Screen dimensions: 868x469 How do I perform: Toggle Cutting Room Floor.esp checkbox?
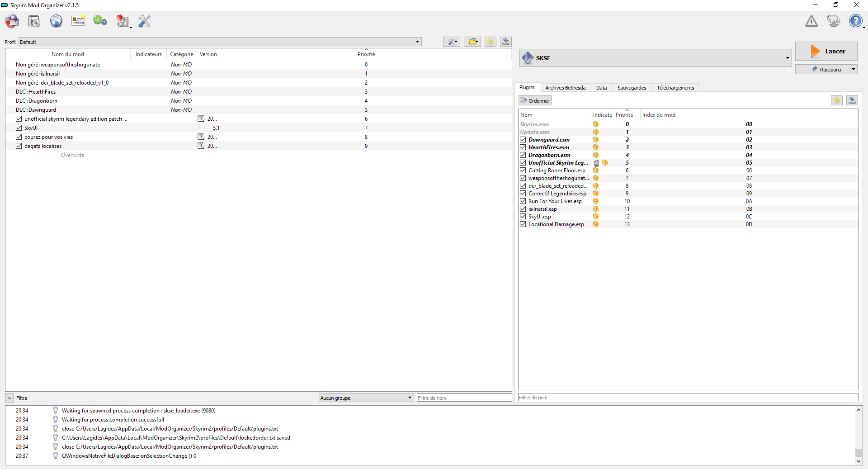click(523, 171)
